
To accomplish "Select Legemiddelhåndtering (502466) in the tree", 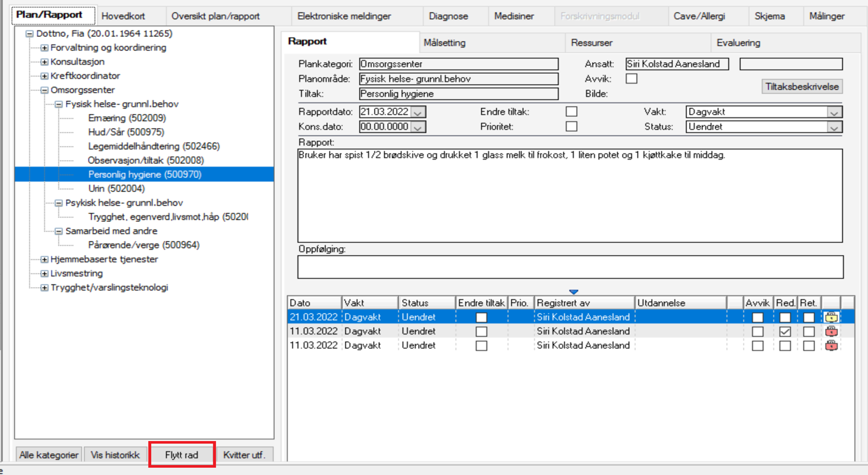I will coord(154,146).
